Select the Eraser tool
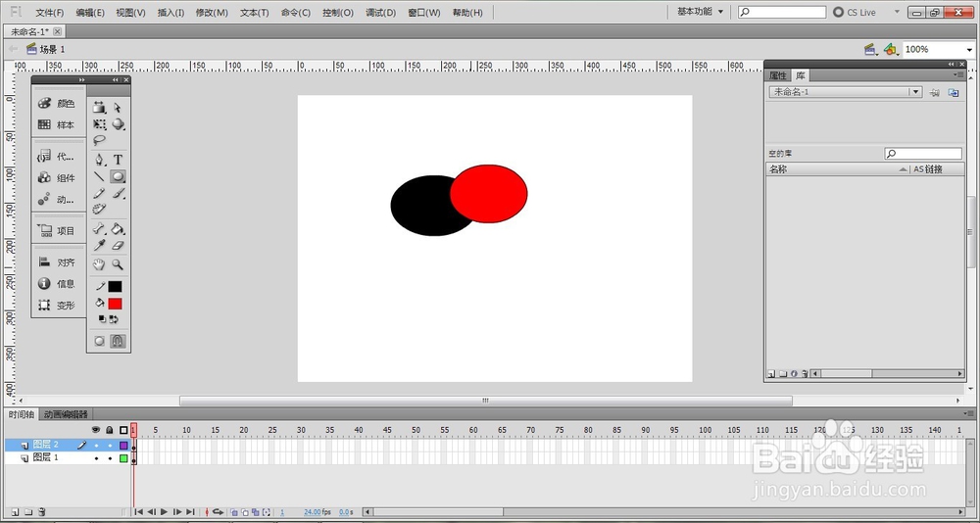Image resolution: width=980 pixels, height=523 pixels. pos(118,246)
